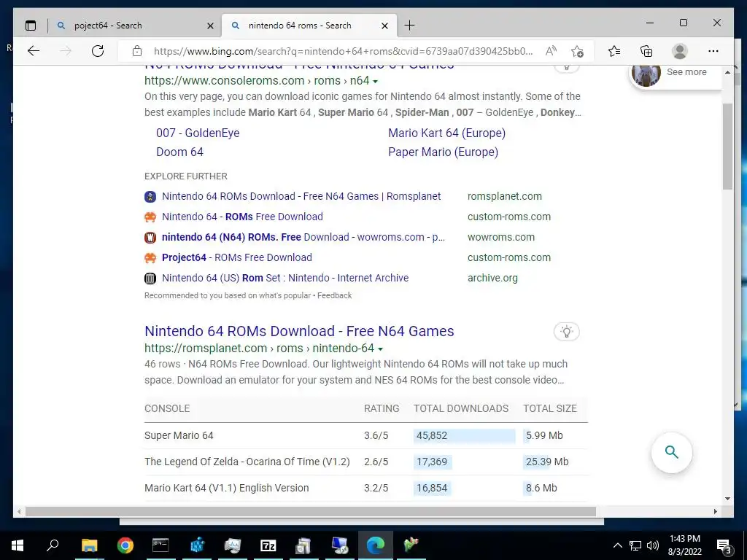Open Romsplanet Nintendo 64 ROMs Download link

[x=301, y=196]
